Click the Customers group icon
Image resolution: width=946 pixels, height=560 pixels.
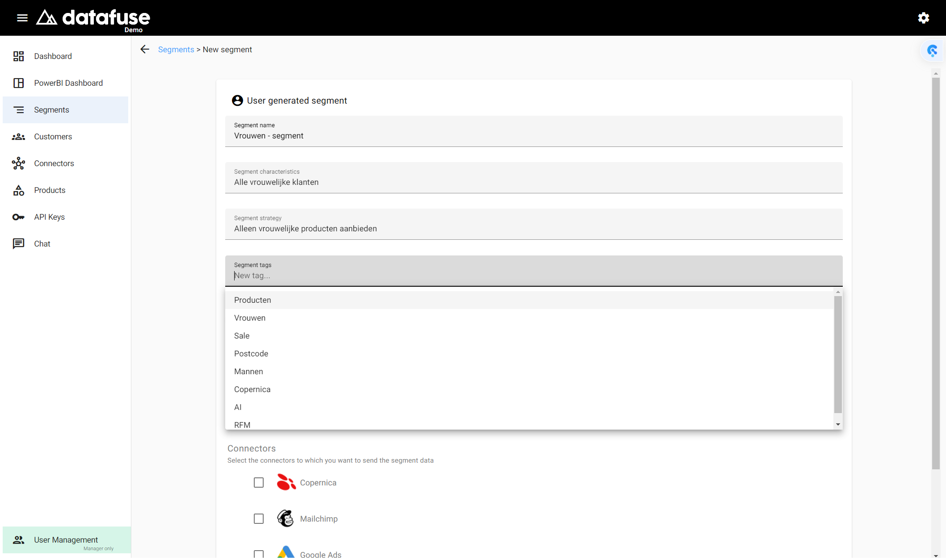point(18,137)
